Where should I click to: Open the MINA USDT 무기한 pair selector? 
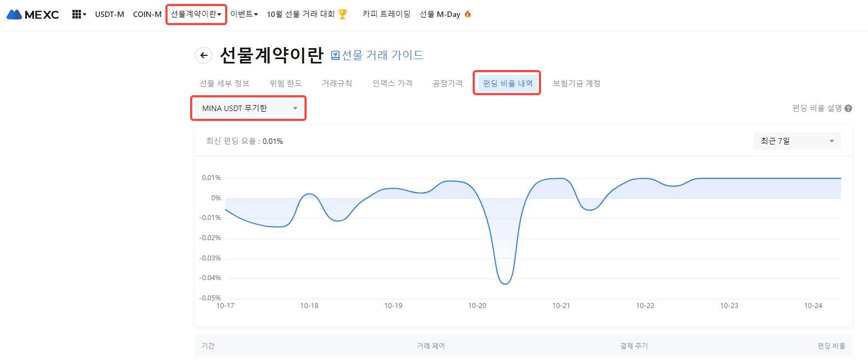[x=249, y=108]
